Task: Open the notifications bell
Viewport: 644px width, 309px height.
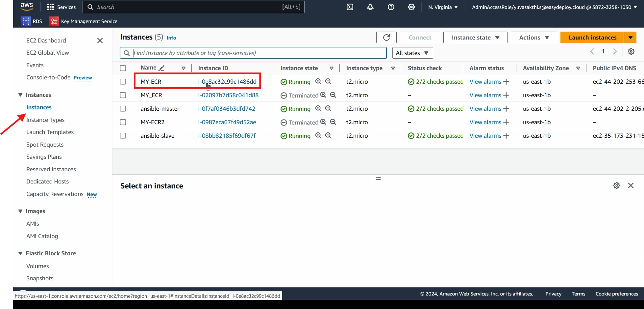Action: click(x=370, y=7)
